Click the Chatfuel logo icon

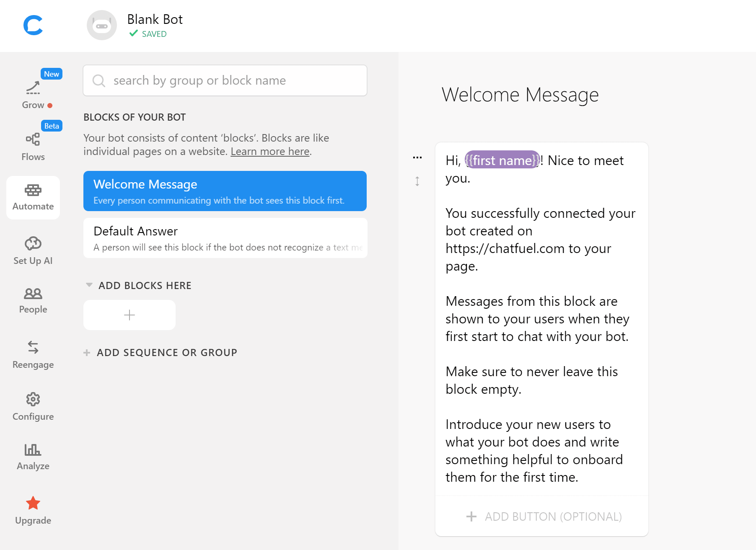[33, 25]
